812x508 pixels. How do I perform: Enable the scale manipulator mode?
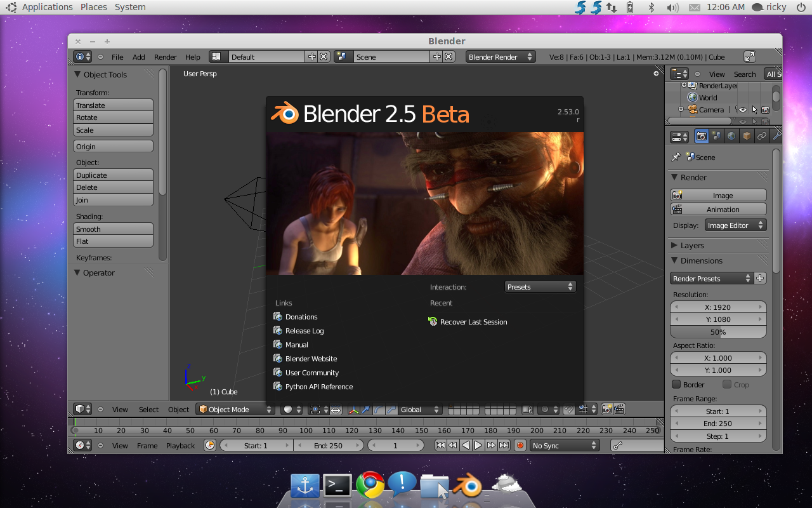391,410
